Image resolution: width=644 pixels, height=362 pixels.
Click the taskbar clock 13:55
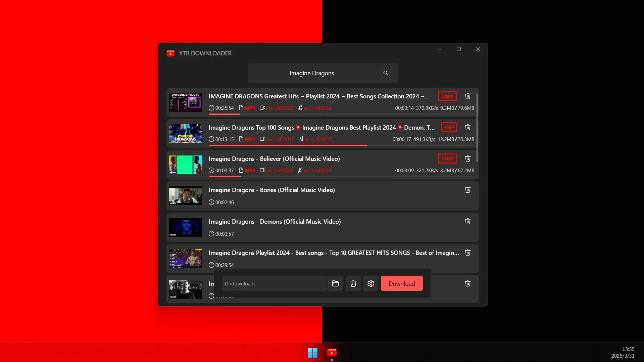[x=628, y=349]
